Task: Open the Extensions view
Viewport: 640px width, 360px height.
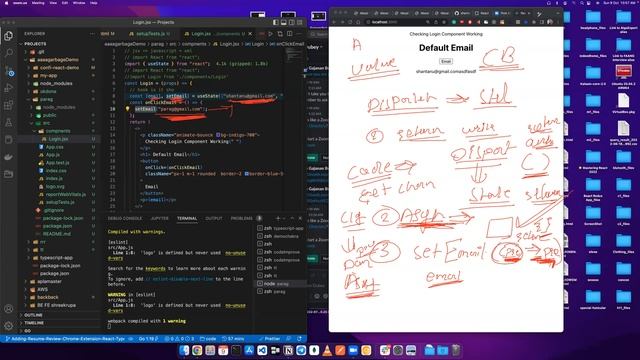Action: (9, 105)
